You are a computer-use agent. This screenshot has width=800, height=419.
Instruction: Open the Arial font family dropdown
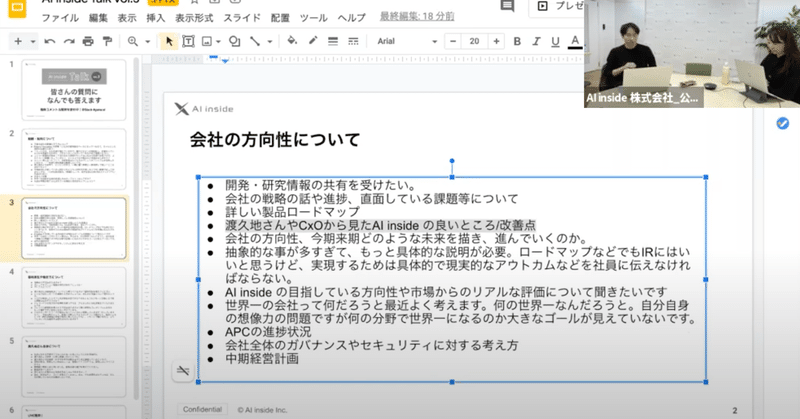pos(407,41)
